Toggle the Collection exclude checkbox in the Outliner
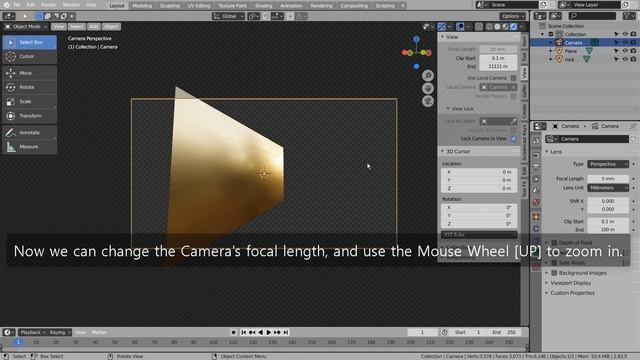640x360 pixels. pos(551,34)
